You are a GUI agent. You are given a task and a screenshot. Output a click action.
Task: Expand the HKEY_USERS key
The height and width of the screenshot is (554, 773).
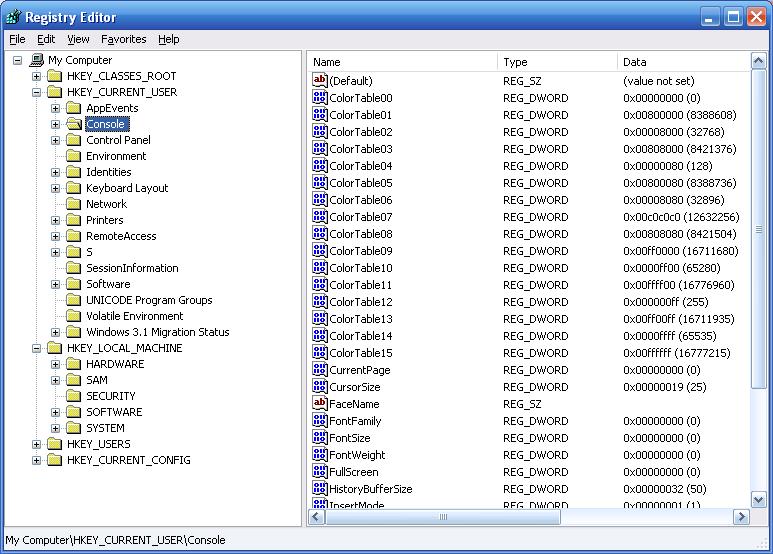(36, 445)
